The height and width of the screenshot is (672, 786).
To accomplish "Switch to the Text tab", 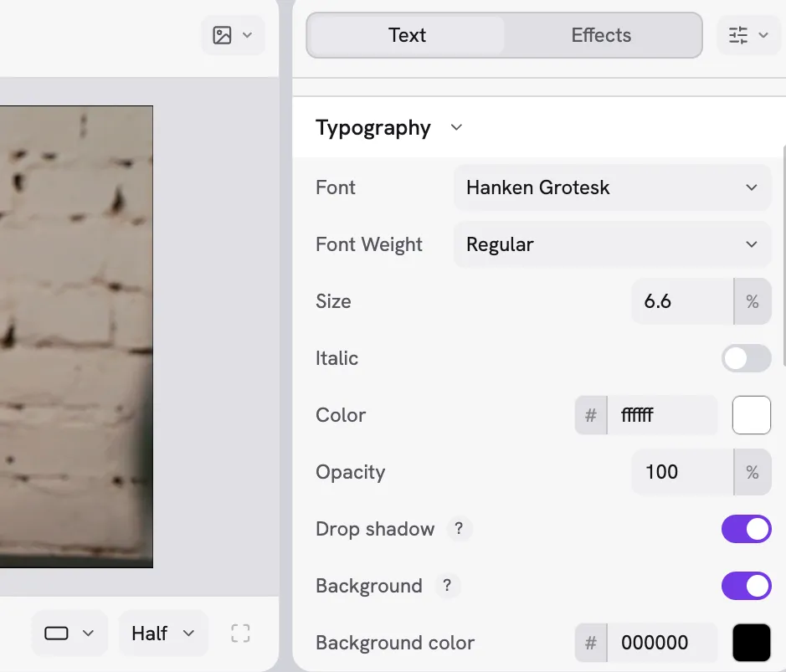I will coord(407,35).
